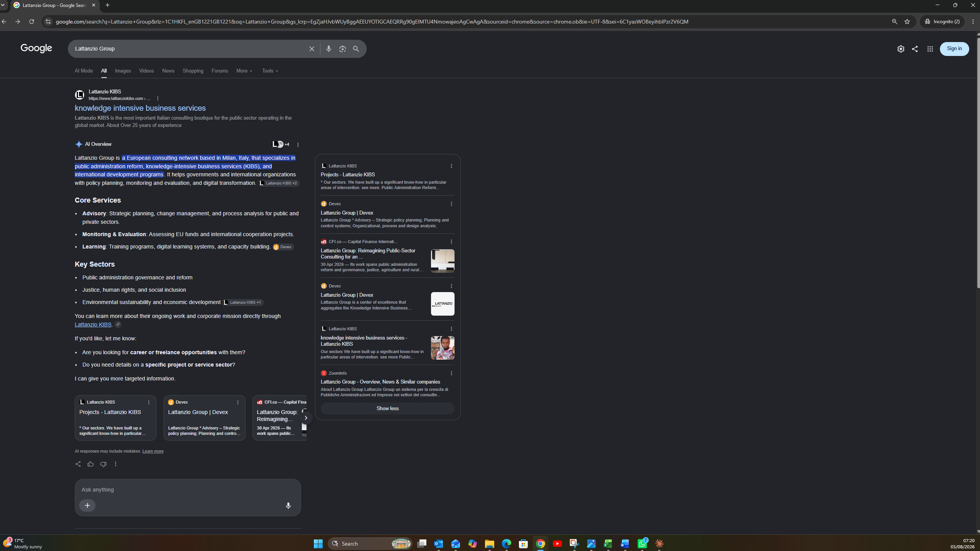Use microphone in Ask anything box

[x=288, y=505]
